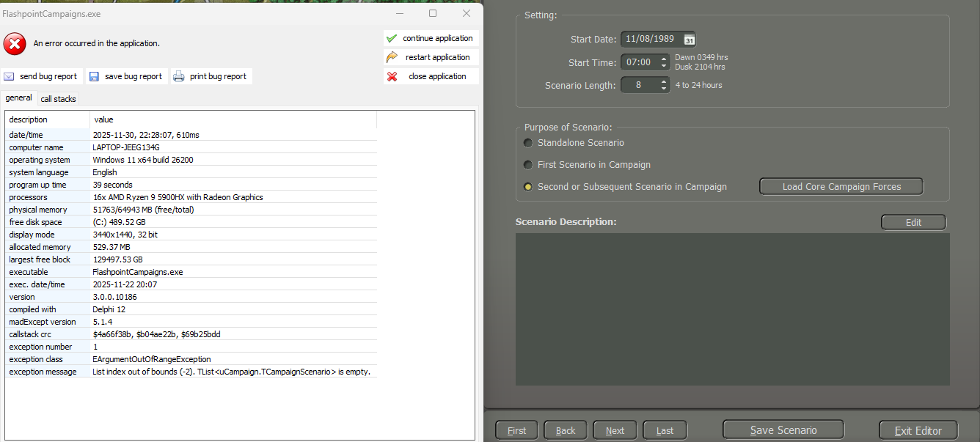Switch to the call stacks tab
This screenshot has height=442, width=980.
coord(58,99)
